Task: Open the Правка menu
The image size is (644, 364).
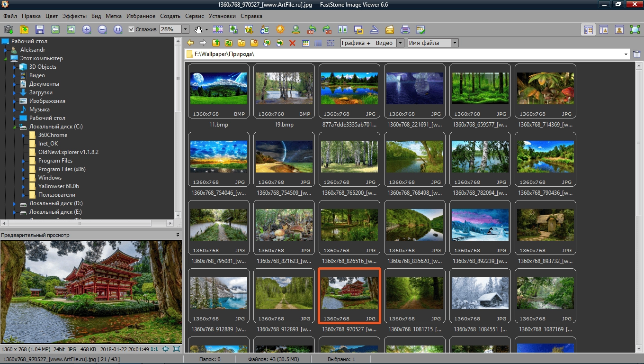Action: point(31,16)
